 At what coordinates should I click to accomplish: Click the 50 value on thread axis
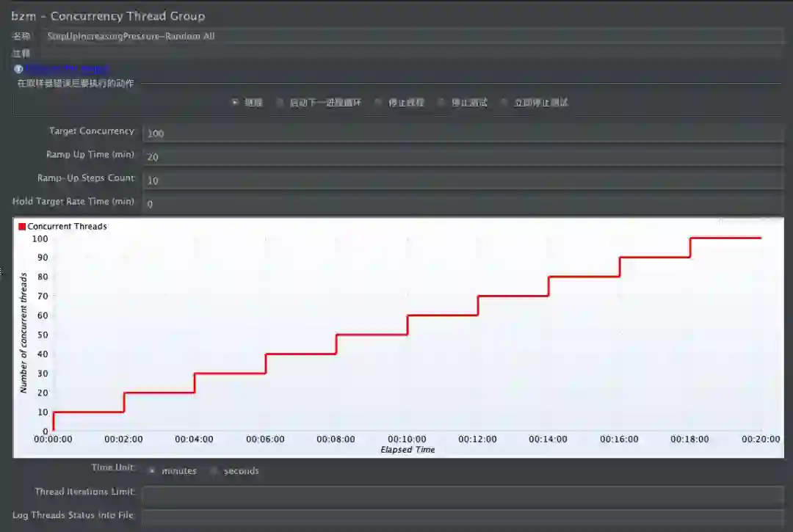click(43, 335)
